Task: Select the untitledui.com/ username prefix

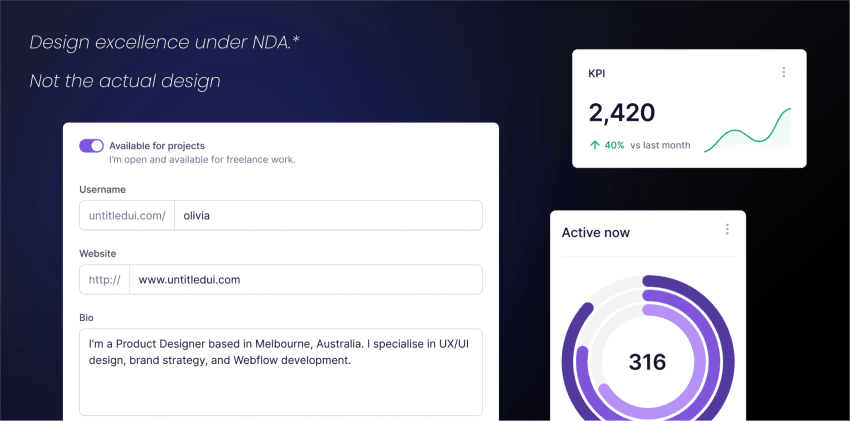Action: tap(127, 215)
